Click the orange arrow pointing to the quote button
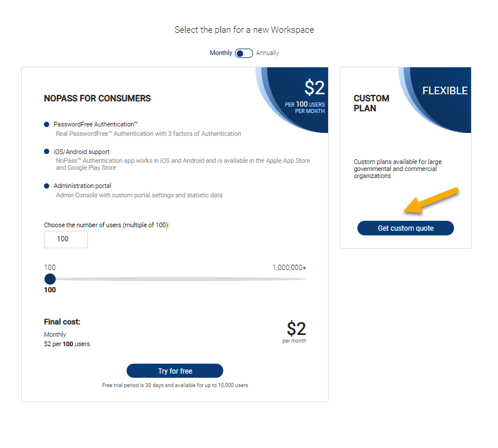 (429, 201)
